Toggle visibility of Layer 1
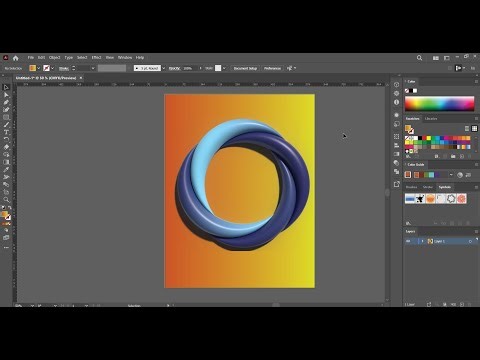 coord(408,241)
